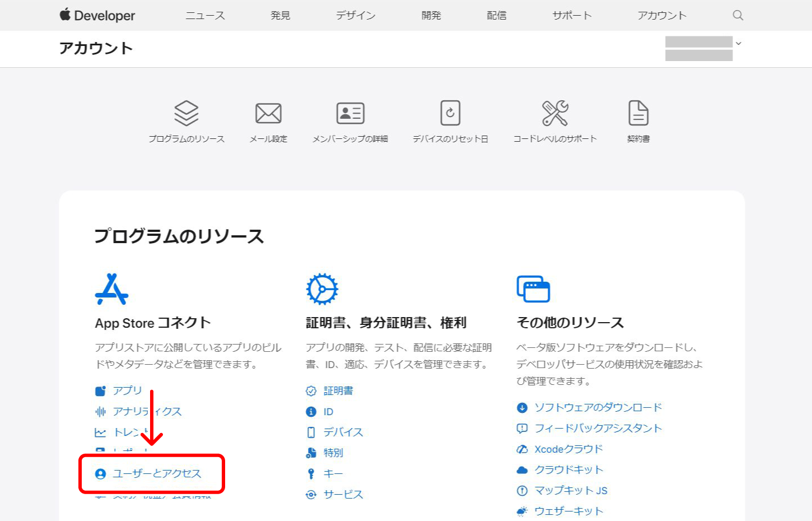Image resolution: width=812 pixels, height=521 pixels.
Task: Select デザイン in the top navigation
Action: click(x=356, y=16)
